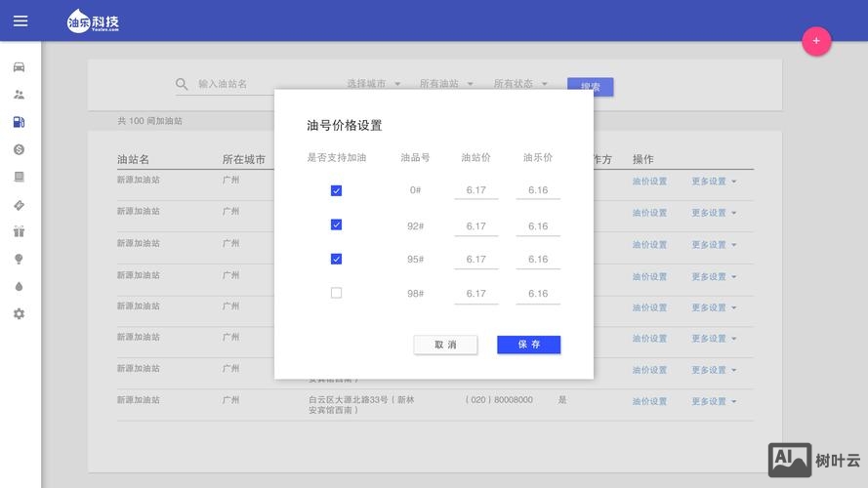Open the lightbulb sidebar icon

19,259
